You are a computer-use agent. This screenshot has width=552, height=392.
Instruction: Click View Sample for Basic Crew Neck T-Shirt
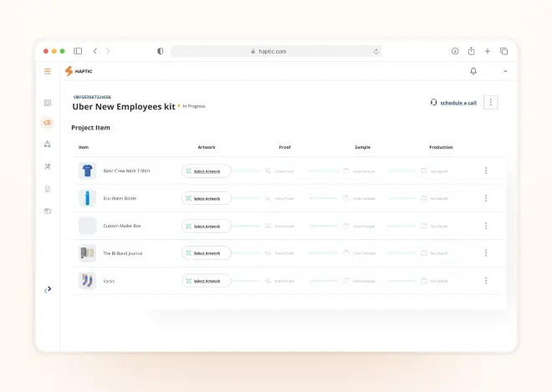coord(360,171)
